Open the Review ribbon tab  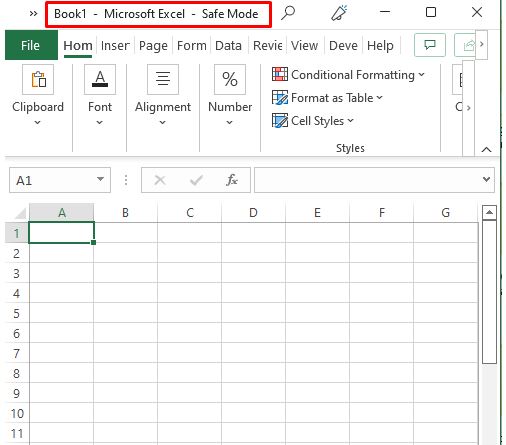[268, 45]
